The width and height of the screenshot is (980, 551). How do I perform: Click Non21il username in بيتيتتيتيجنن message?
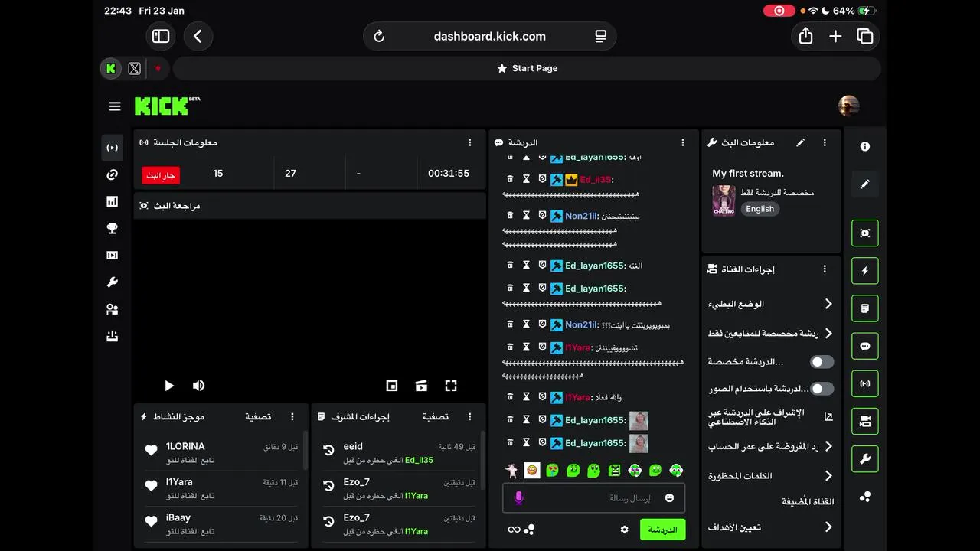click(x=581, y=216)
